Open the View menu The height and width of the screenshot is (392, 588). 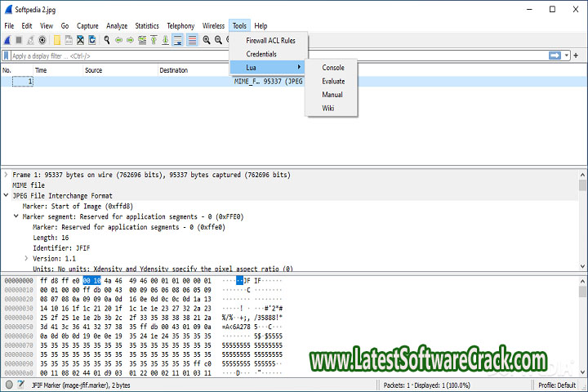(x=47, y=26)
